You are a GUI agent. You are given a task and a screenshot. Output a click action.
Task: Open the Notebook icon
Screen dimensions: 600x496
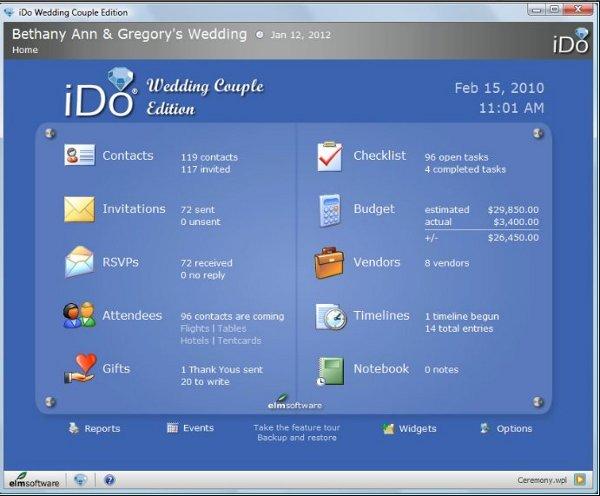(329, 369)
